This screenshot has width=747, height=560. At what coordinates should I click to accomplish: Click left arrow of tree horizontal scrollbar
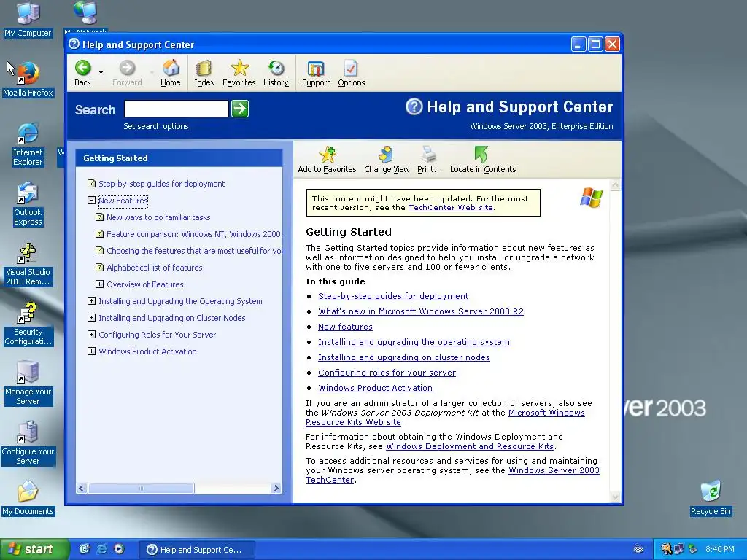click(x=82, y=488)
